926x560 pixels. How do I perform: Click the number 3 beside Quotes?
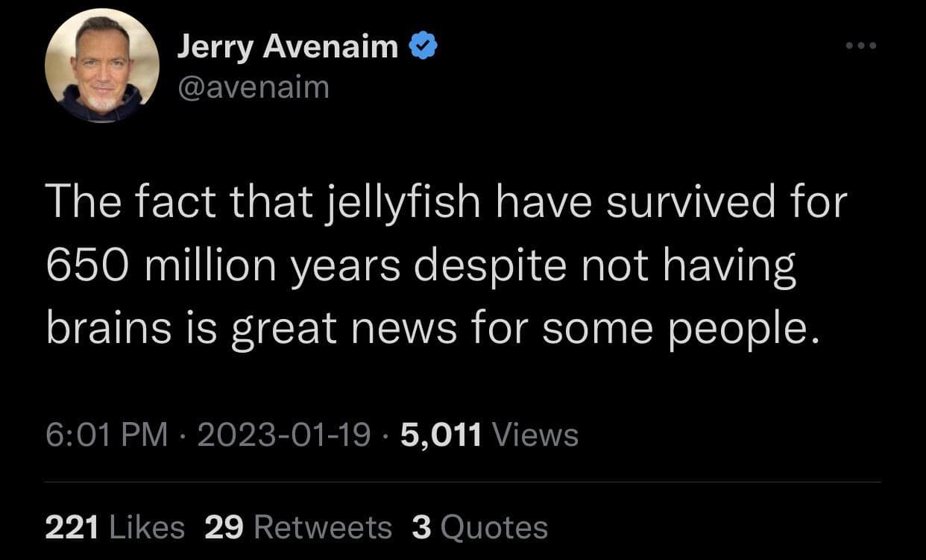click(x=421, y=527)
